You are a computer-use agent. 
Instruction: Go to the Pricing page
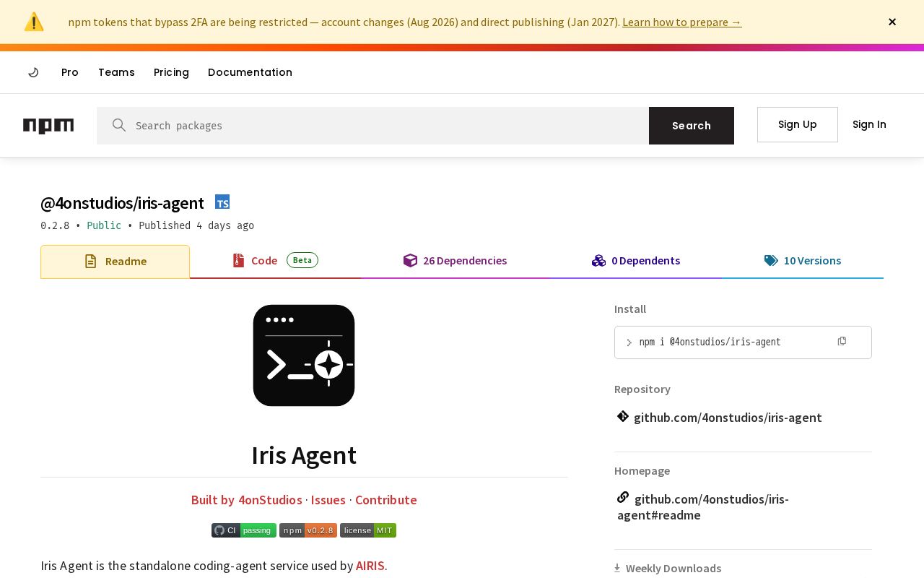tap(171, 72)
